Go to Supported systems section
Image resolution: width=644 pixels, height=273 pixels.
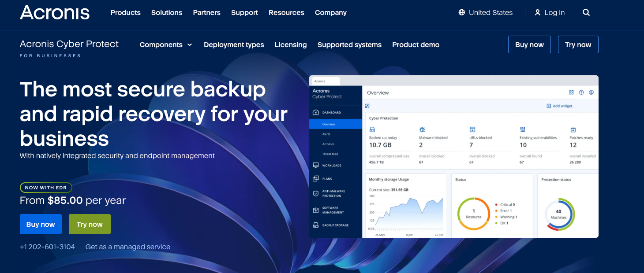349,44
